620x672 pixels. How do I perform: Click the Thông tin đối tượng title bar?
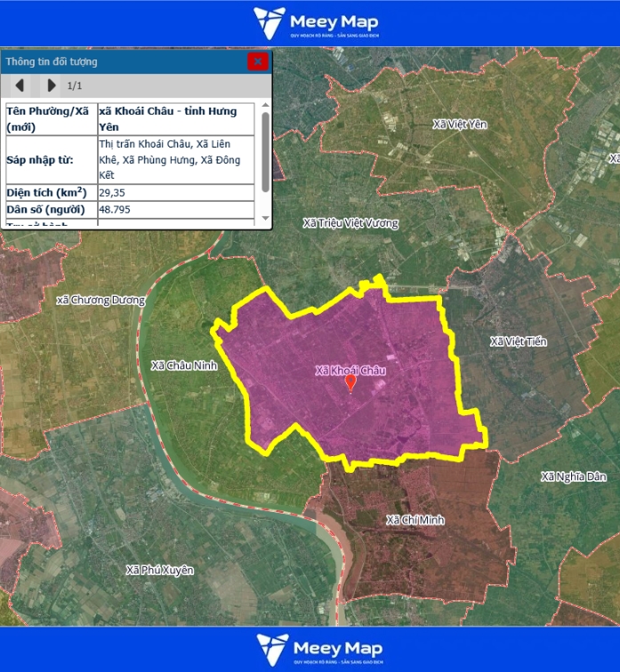point(125,61)
